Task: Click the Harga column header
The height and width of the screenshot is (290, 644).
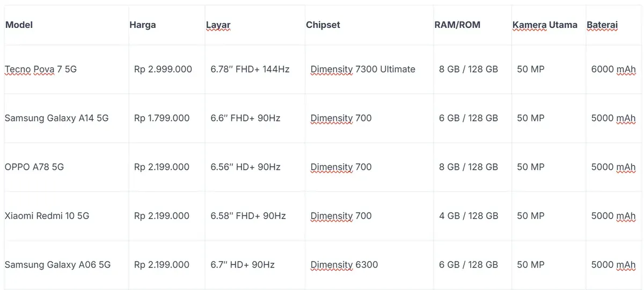Action: (143, 25)
